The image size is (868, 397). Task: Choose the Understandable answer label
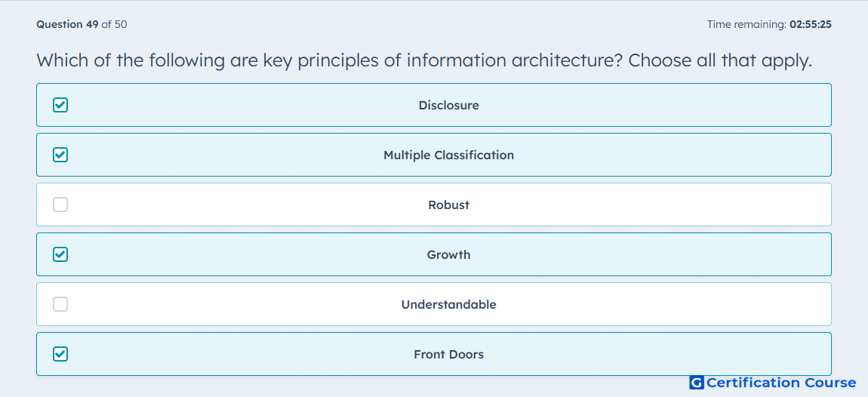click(x=449, y=304)
